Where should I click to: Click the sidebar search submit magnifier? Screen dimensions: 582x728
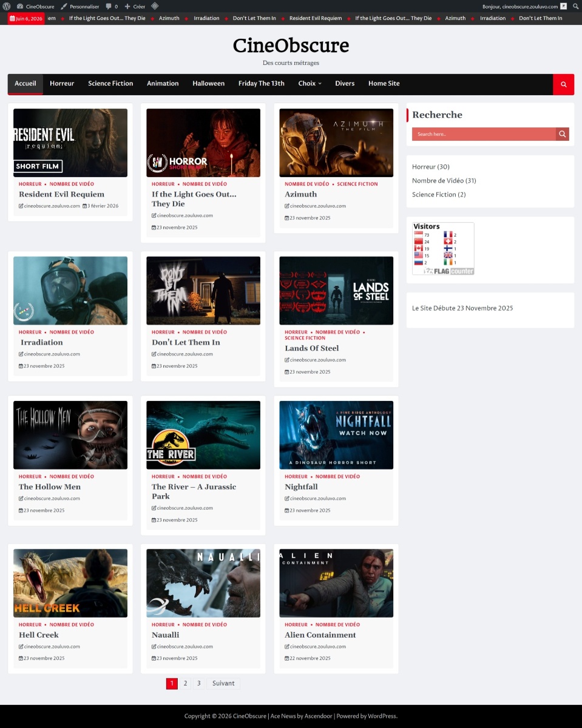tap(563, 134)
